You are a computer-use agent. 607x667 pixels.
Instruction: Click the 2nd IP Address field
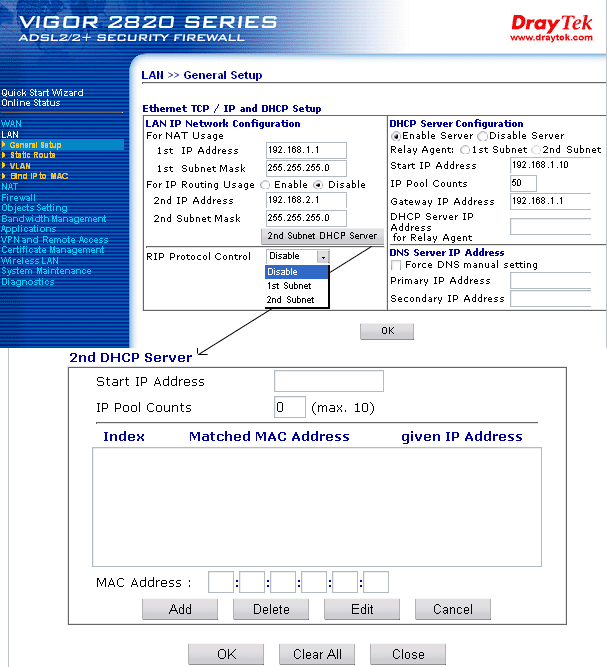[x=306, y=200]
